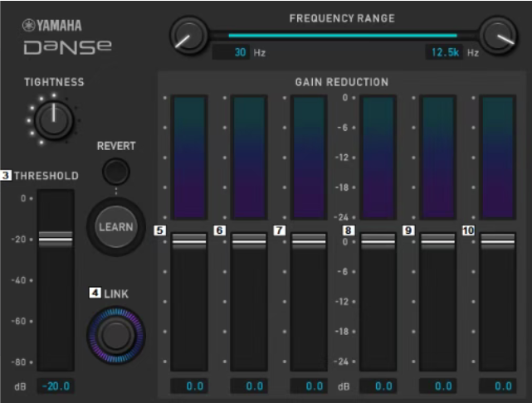Click the band 10 fader handle
532x403 pixels.
[x=498, y=241]
